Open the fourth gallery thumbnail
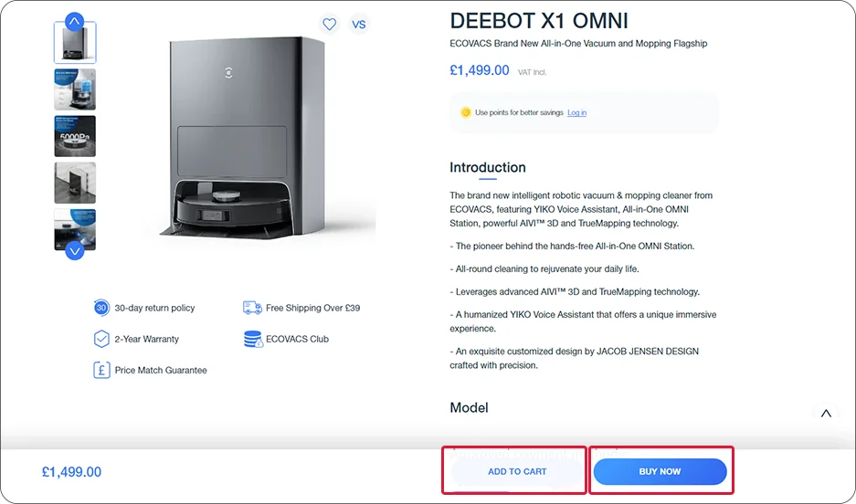The image size is (856, 504). click(75, 183)
